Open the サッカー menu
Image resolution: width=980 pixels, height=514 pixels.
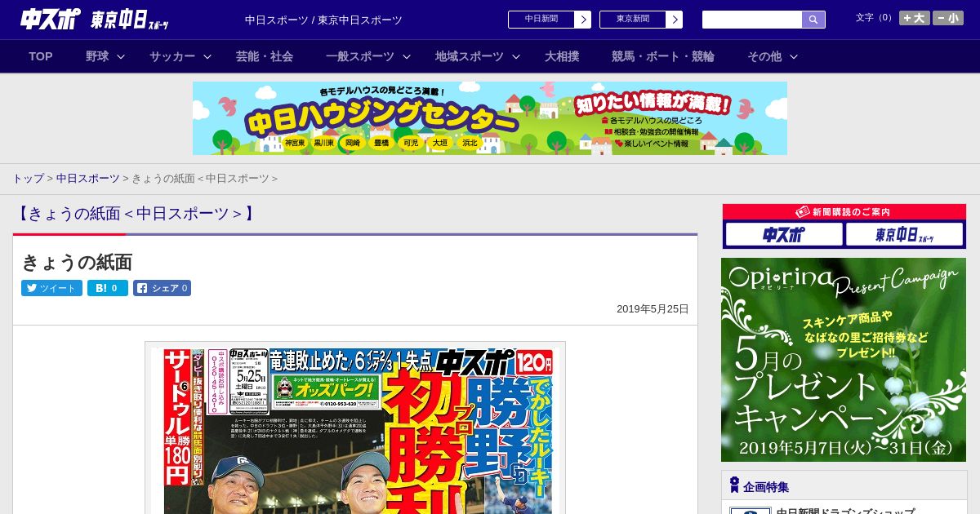172,56
